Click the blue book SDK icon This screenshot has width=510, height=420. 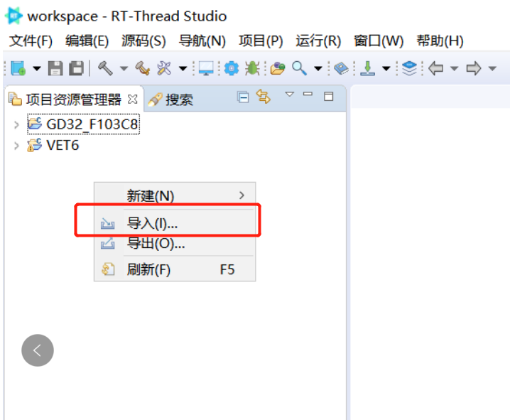pyautogui.click(x=341, y=68)
